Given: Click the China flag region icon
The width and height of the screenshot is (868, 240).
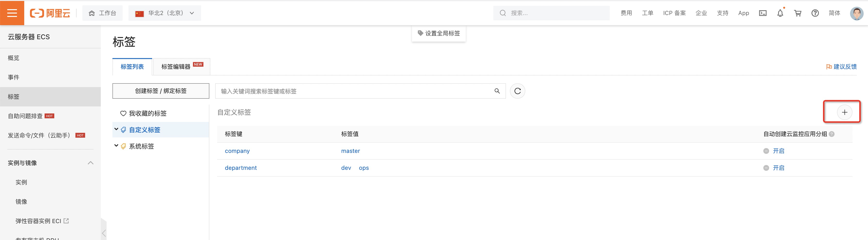Looking at the screenshot, I should 140,14.
